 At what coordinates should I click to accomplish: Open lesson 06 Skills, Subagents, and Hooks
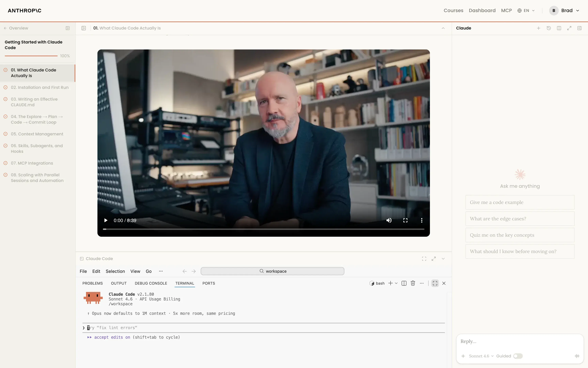[37, 149]
